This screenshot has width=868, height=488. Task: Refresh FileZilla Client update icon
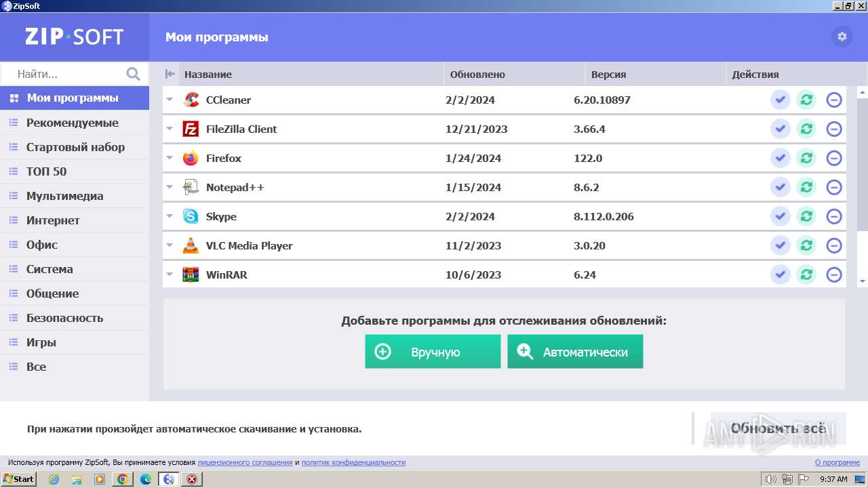(806, 129)
